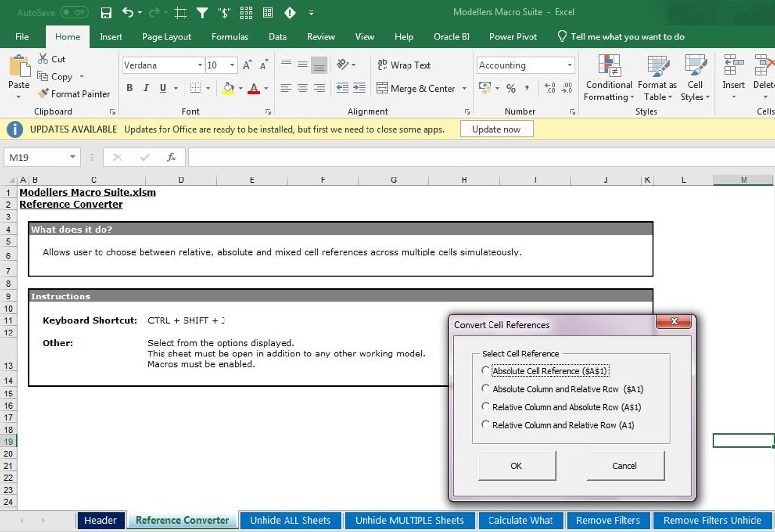Open Format as Table gallery

[657, 78]
